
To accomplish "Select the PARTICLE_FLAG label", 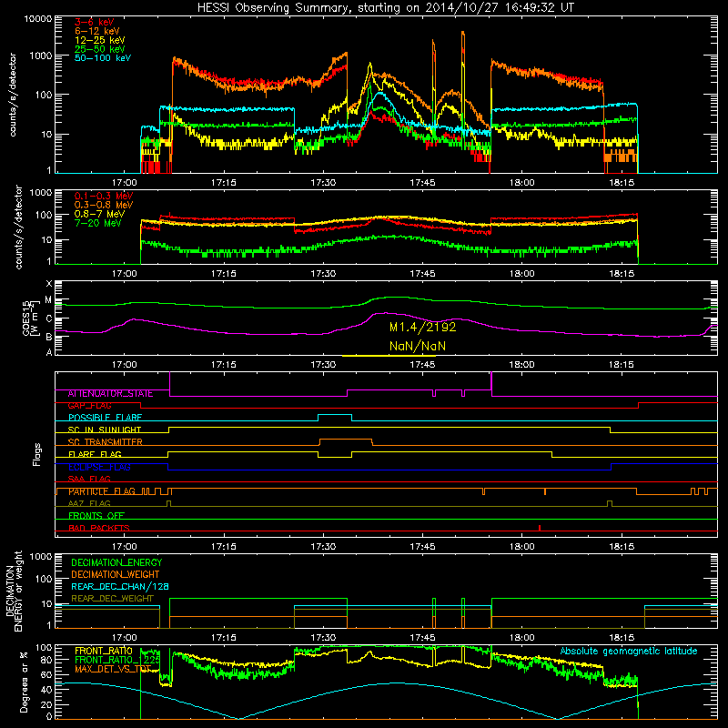I will pyautogui.click(x=102, y=491).
